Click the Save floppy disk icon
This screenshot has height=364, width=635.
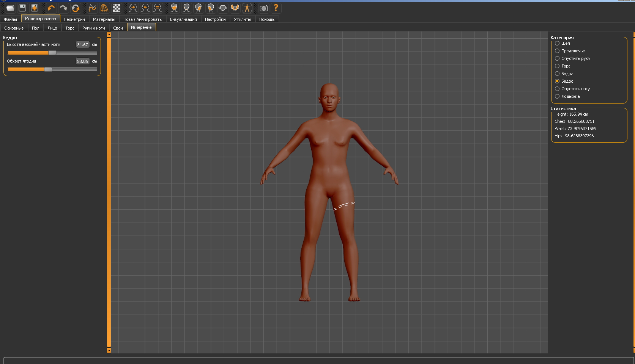click(x=22, y=8)
